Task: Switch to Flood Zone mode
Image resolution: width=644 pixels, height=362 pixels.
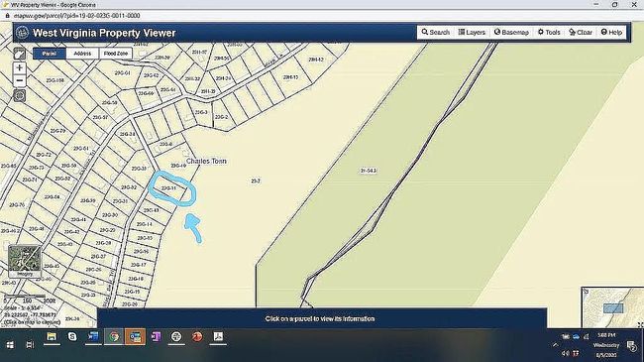Action: coord(116,54)
